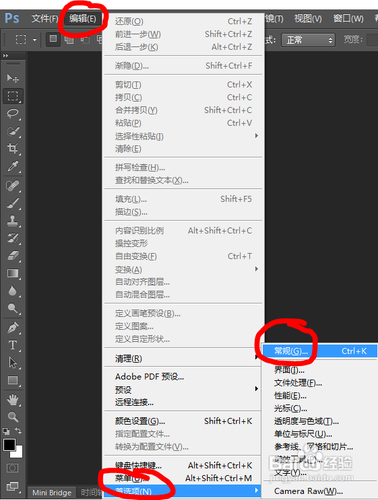Open 透明度与色域 preferences
This screenshot has width=378, height=500.
point(320,421)
